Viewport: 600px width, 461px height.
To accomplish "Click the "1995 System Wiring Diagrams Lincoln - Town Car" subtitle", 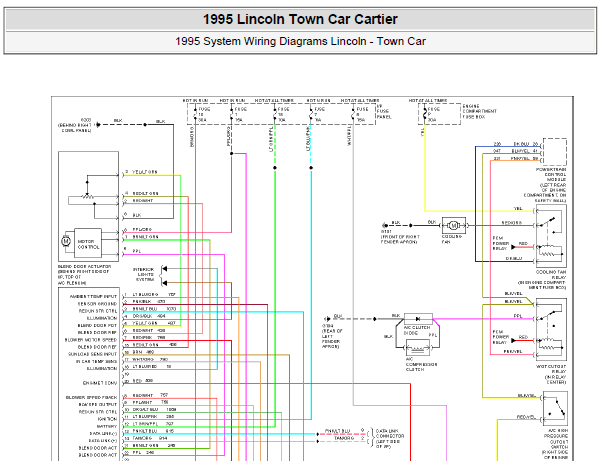I will pyautogui.click(x=300, y=41).
